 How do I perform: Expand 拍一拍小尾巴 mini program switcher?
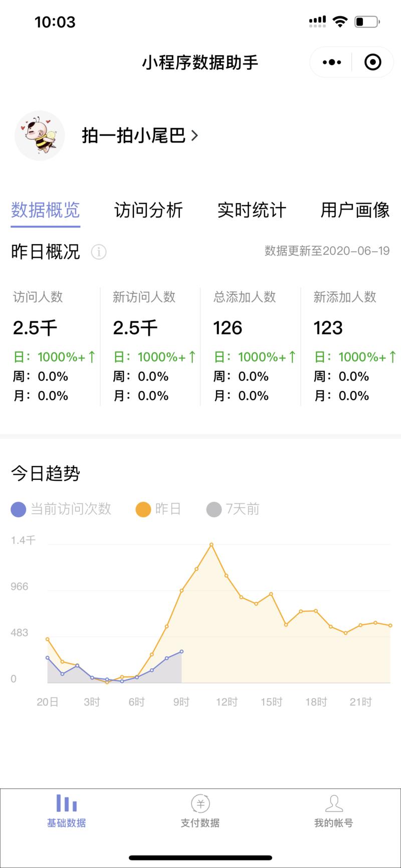140,135
